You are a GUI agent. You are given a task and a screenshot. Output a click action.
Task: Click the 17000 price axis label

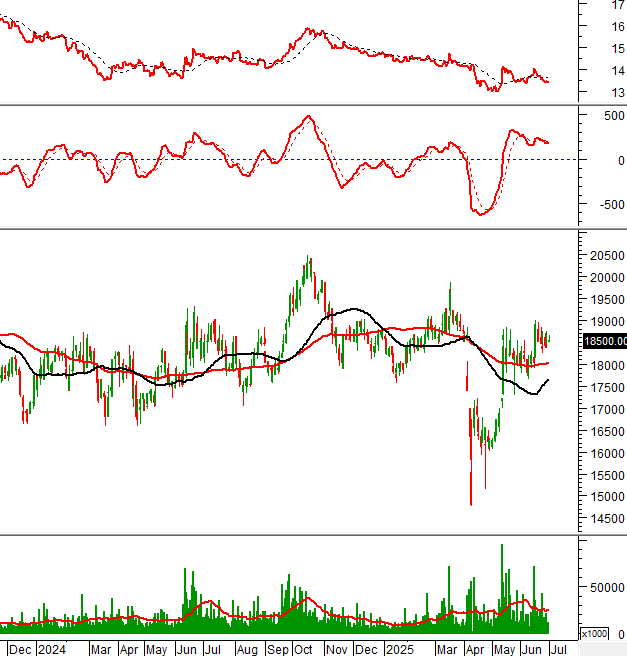tap(607, 410)
